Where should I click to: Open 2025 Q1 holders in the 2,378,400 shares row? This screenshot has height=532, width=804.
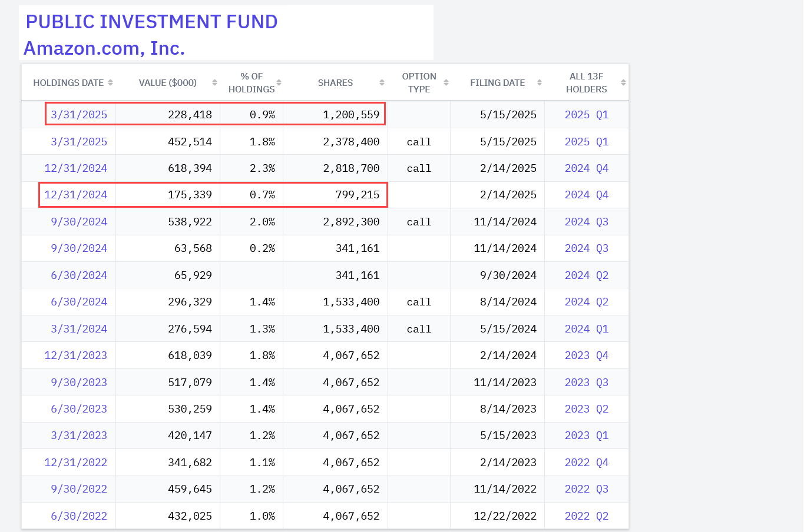click(587, 142)
